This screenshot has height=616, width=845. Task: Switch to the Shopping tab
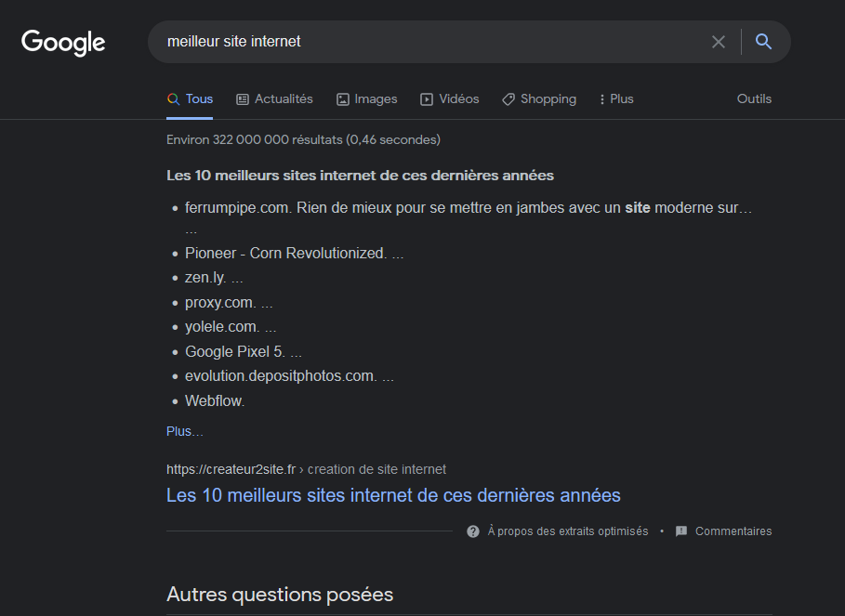(548, 99)
